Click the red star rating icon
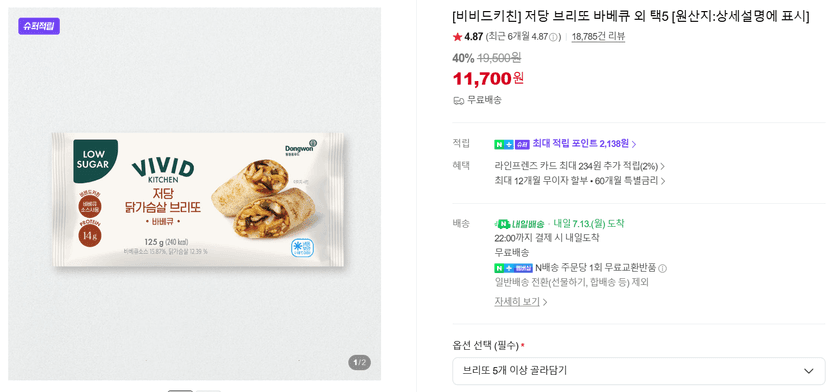The height and width of the screenshot is (392, 828). pos(457,37)
